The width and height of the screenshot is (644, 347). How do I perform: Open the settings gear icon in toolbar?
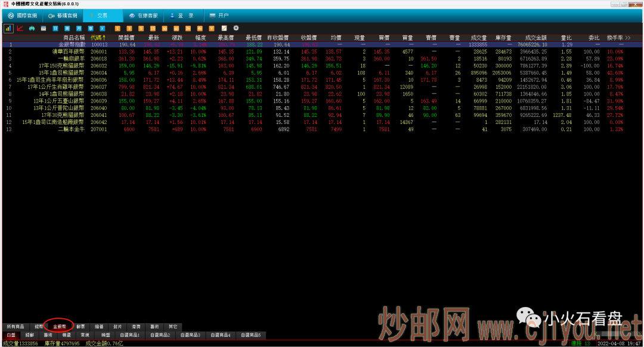[236, 28]
